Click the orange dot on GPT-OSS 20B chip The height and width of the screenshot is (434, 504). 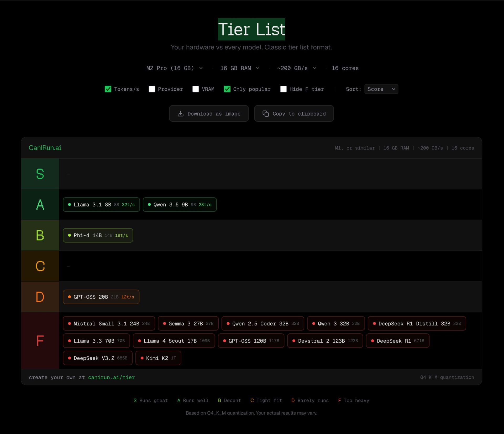pyautogui.click(x=70, y=297)
